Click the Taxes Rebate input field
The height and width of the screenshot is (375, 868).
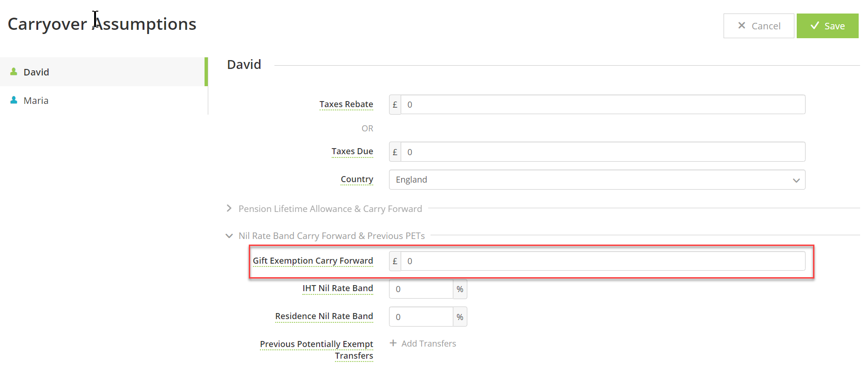[x=603, y=104]
